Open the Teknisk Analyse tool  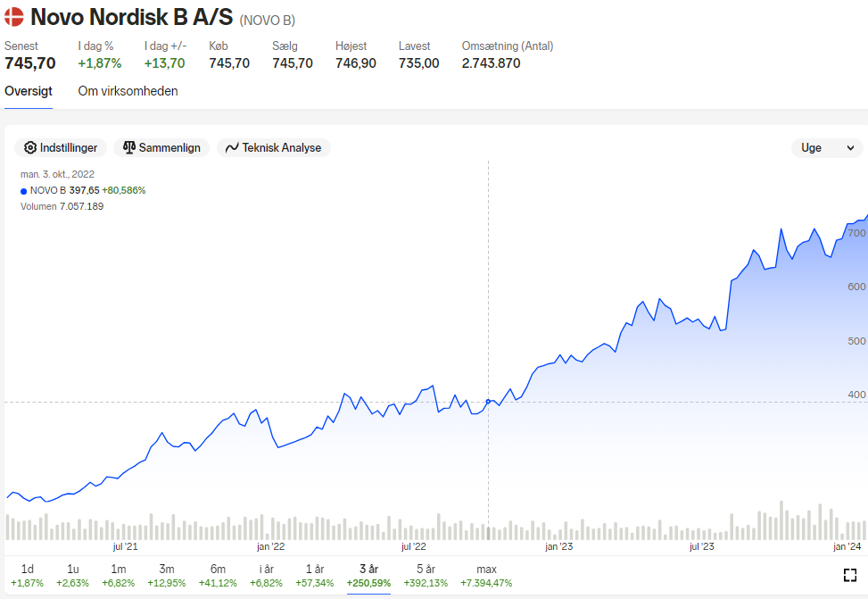(274, 147)
